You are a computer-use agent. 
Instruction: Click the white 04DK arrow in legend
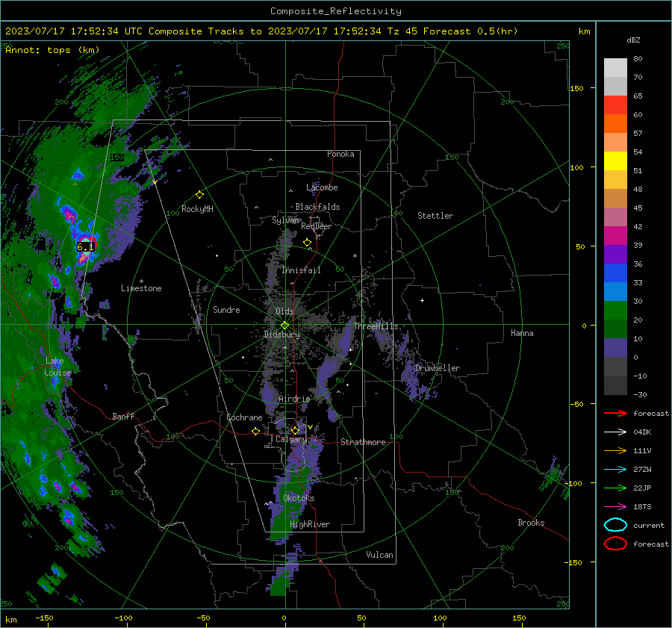[615, 432]
